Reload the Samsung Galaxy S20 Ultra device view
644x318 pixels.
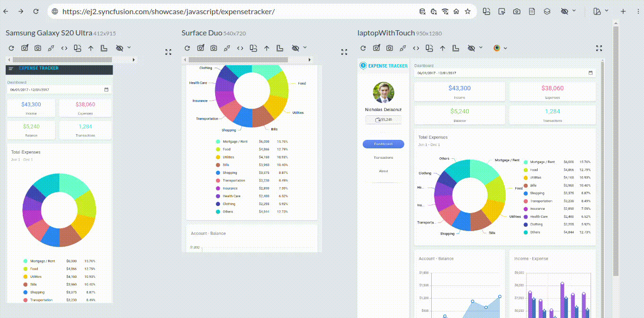point(11,48)
